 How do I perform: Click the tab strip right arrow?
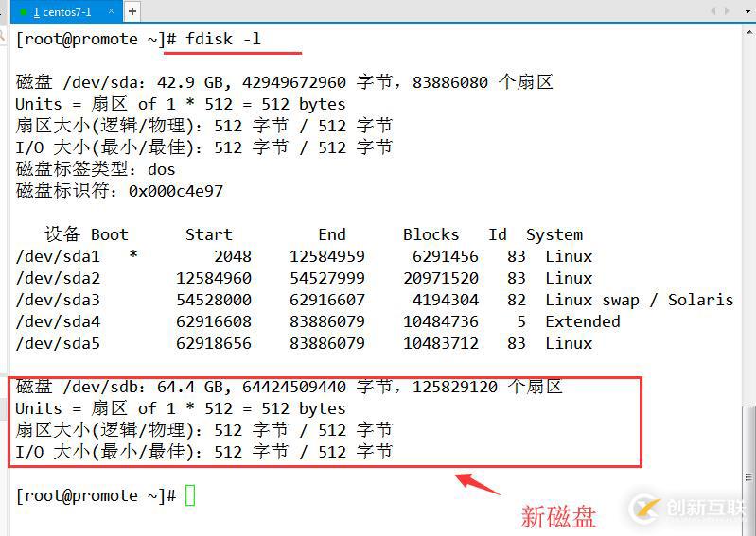tap(727, 10)
